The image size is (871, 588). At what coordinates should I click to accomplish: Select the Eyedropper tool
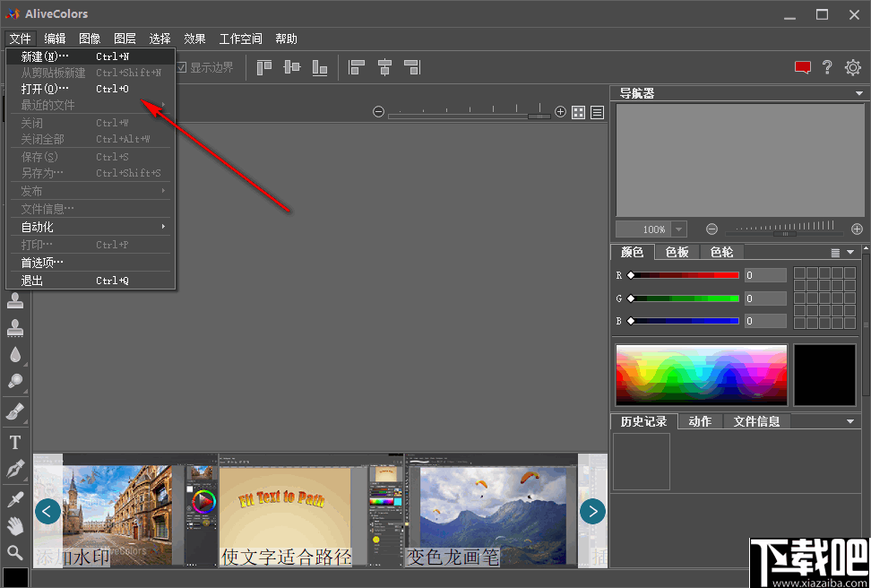click(15, 499)
